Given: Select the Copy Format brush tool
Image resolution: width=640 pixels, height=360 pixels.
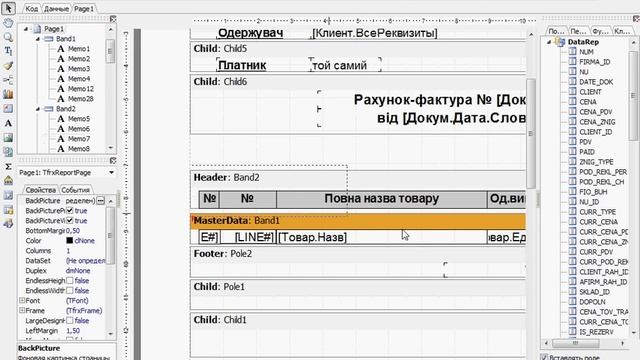Looking at the screenshot, I should click(8, 65).
